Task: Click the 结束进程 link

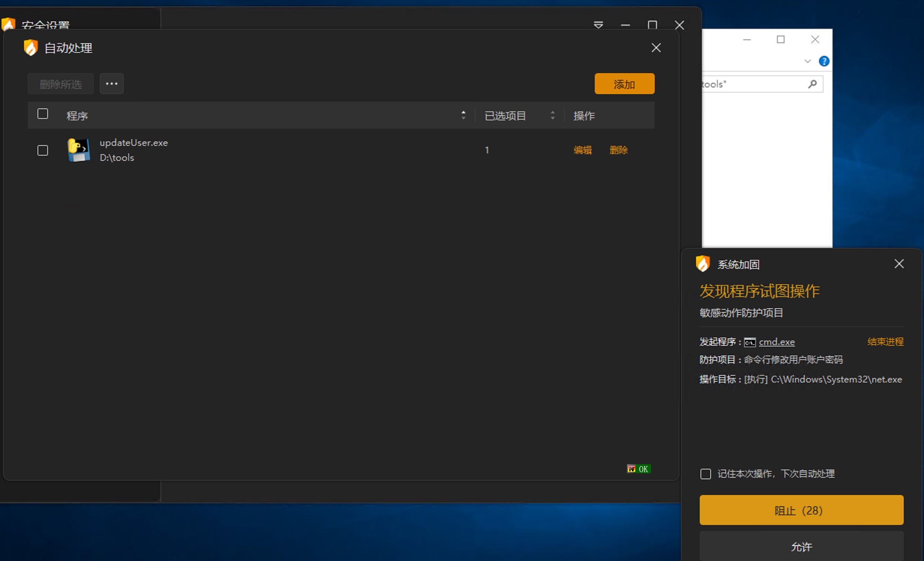Action: [886, 342]
